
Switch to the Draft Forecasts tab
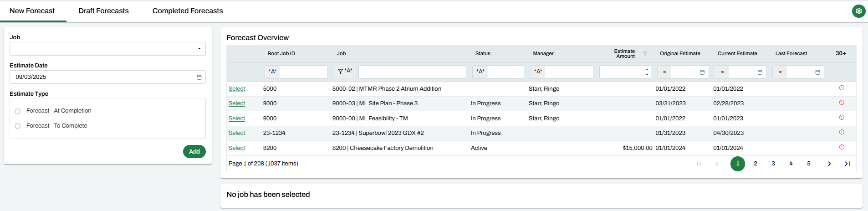coord(103,11)
